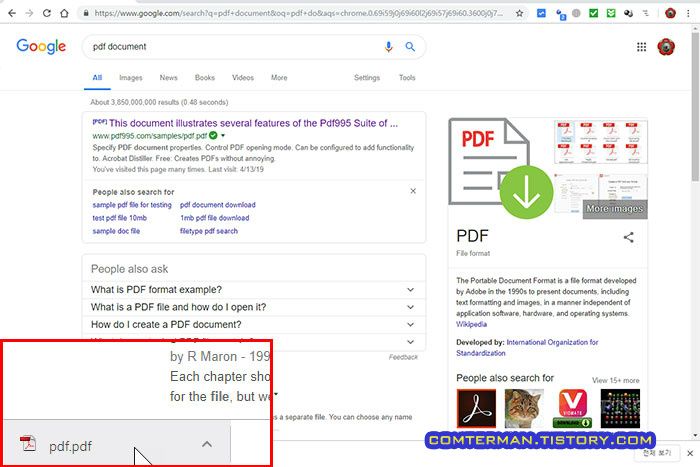The height and width of the screenshot is (467, 700).
Task: Open More images in the PDF panel
Action: pos(615,209)
